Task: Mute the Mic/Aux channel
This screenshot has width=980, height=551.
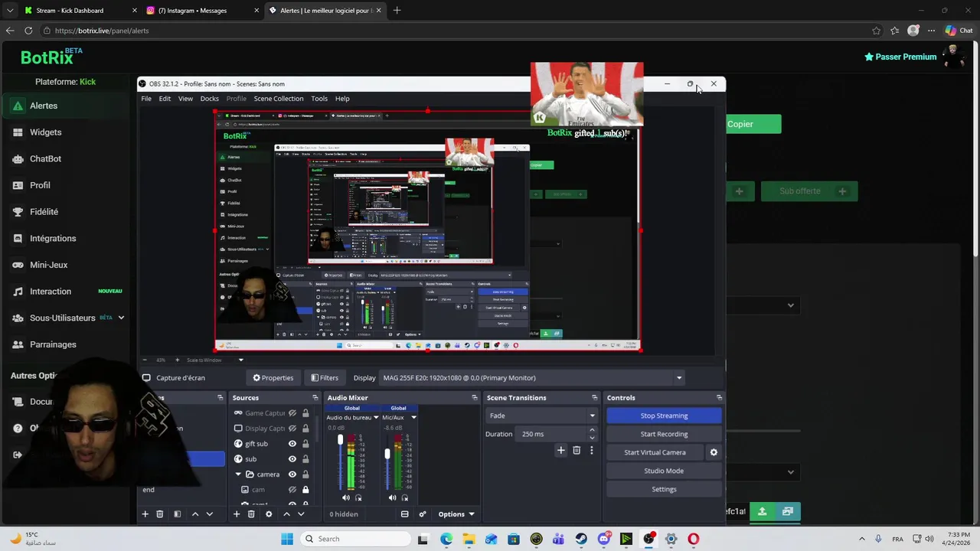Action: coord(393,498)
